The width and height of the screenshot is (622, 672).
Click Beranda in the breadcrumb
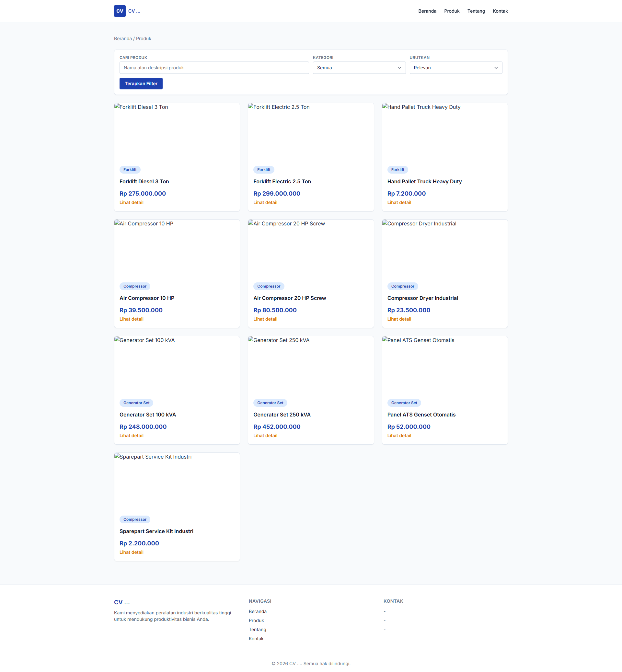click(x=122, y=39)
